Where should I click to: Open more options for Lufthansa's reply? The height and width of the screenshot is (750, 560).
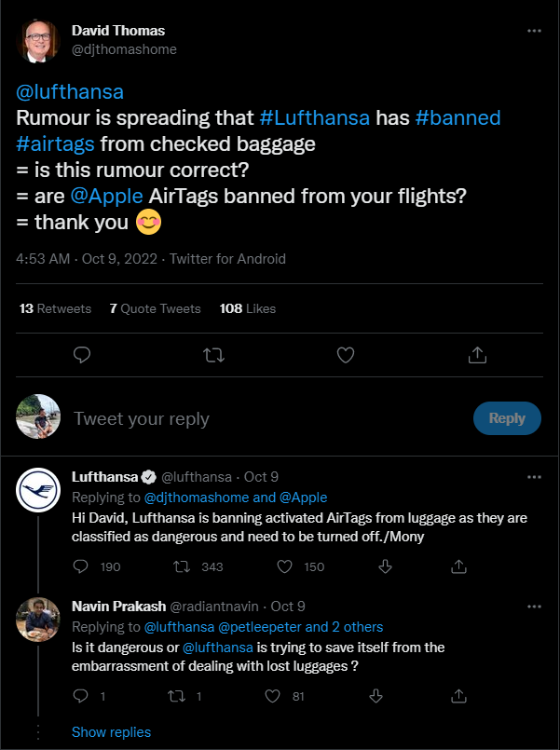point(534,477)
